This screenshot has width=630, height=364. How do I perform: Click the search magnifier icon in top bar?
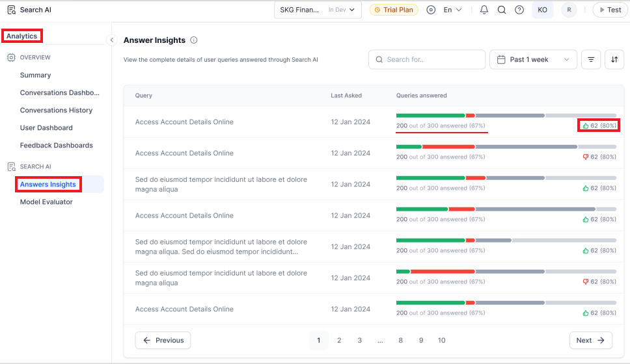pos(502,10)
